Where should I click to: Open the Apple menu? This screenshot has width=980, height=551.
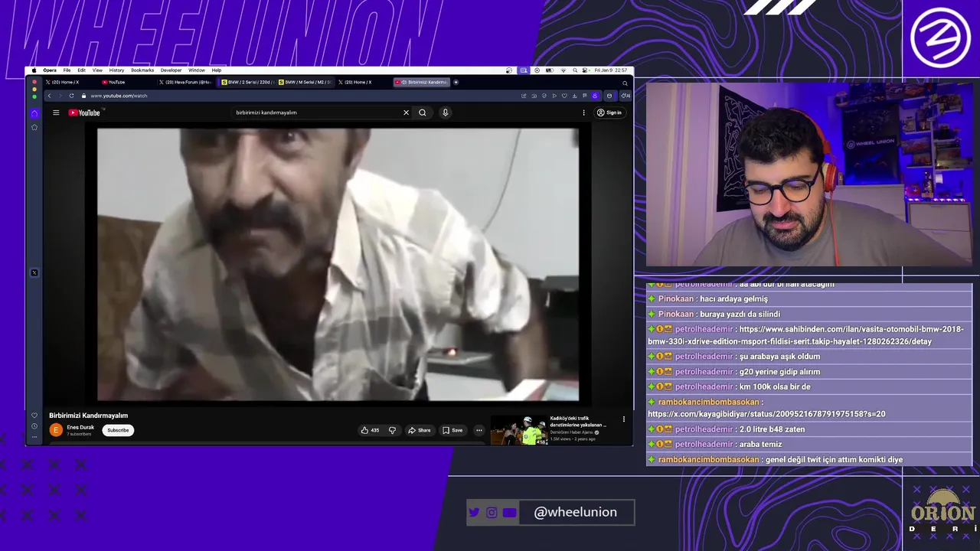pos(34,70)
